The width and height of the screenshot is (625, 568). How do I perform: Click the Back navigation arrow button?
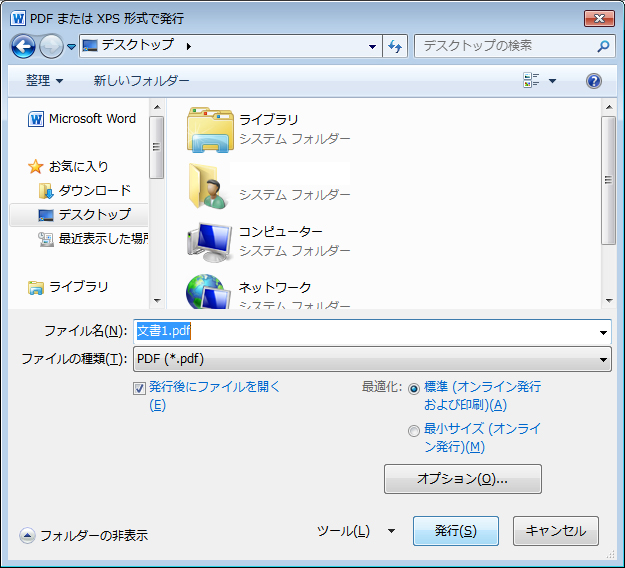24,46
